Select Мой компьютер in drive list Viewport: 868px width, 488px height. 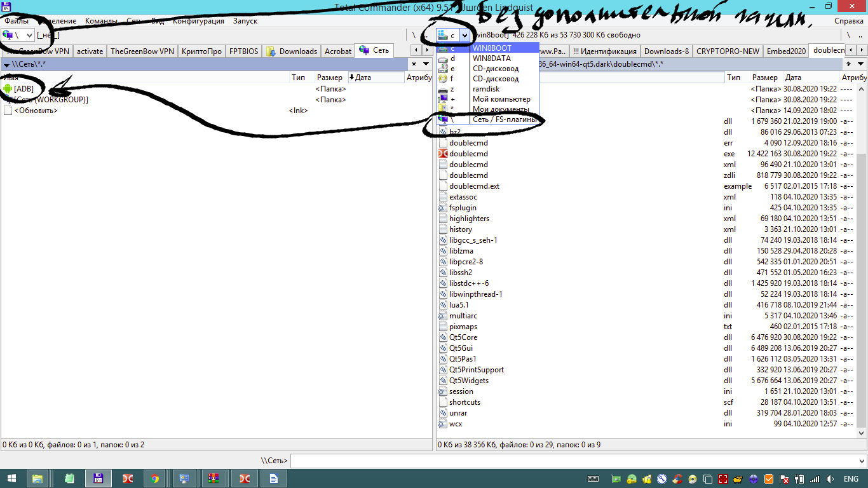point(501,99)
